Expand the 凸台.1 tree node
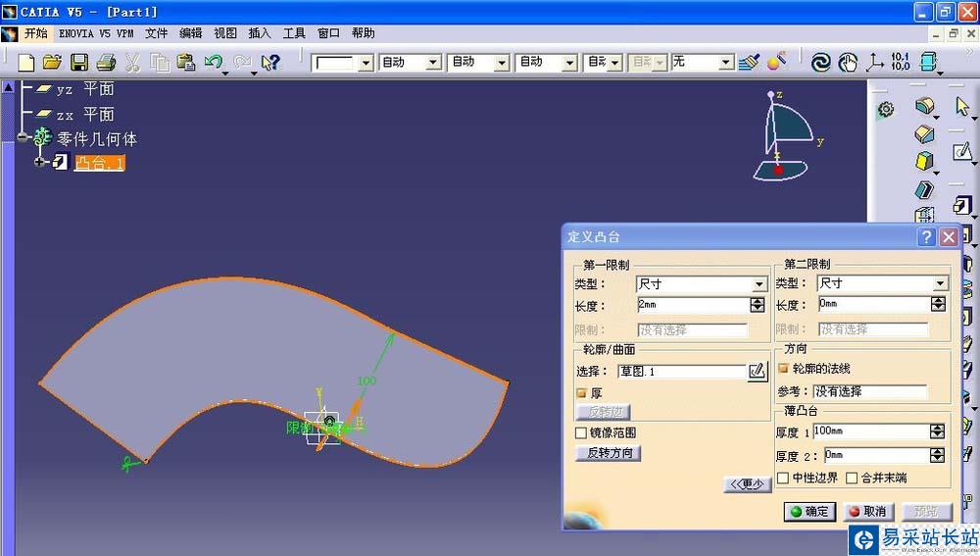This screenshot has width=980, height=556. tap(39, 162)
